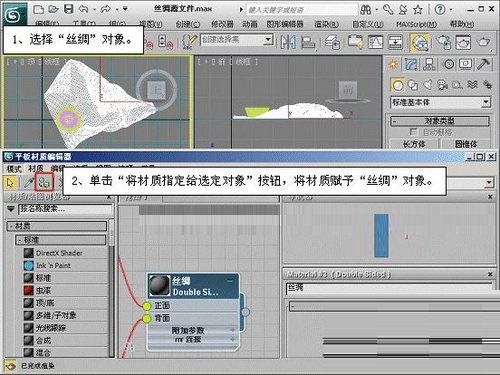Open Rendered Frame Window icon
Screen dimensions: 500x375
click(463, 42)
